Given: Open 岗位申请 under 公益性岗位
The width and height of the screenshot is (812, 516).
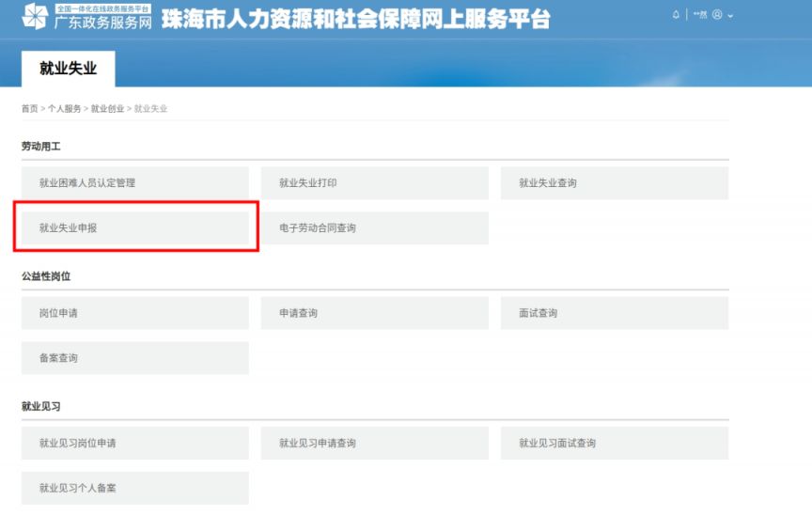Looking at the screenshot, I should point(134,313).
